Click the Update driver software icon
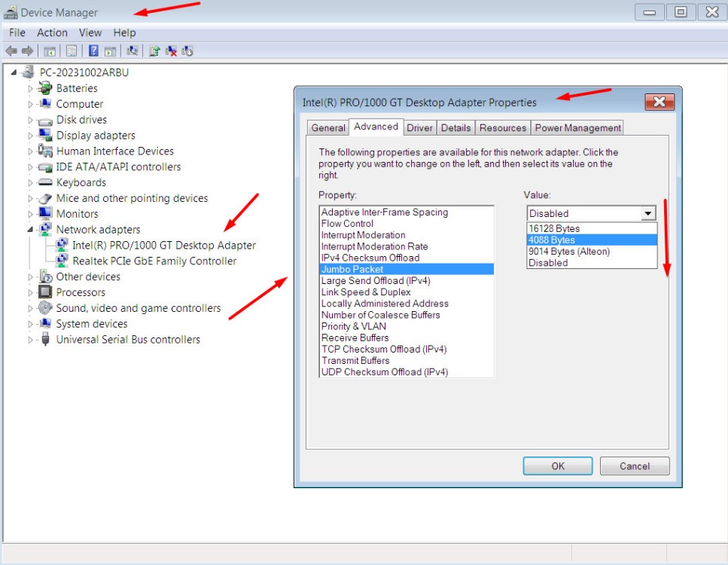This screenshot has width=728, height=565. click(154, 50)
